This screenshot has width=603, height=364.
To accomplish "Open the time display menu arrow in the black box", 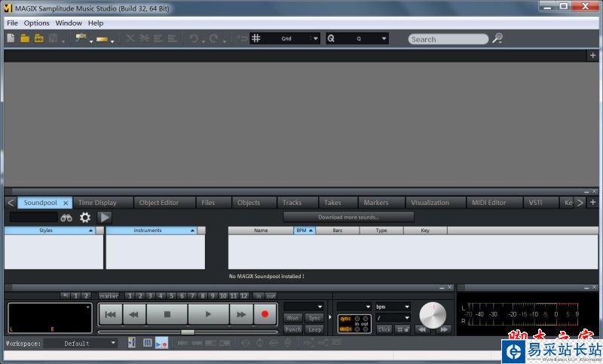I will click(x=87, y=307).
